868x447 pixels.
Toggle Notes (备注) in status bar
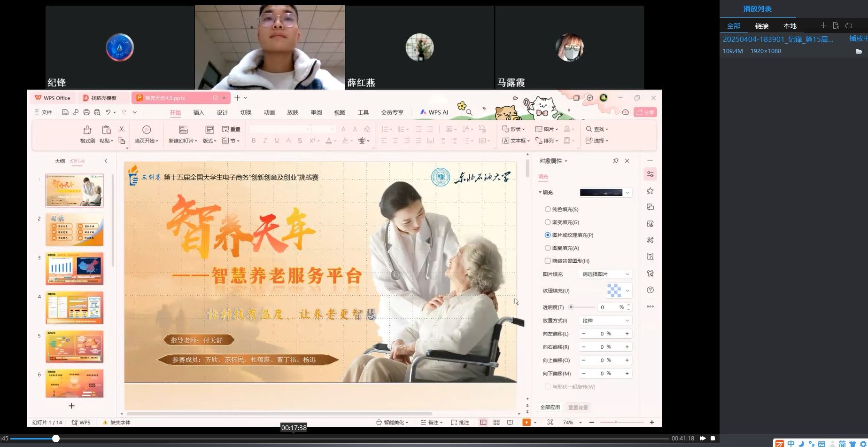click(432, 423)
